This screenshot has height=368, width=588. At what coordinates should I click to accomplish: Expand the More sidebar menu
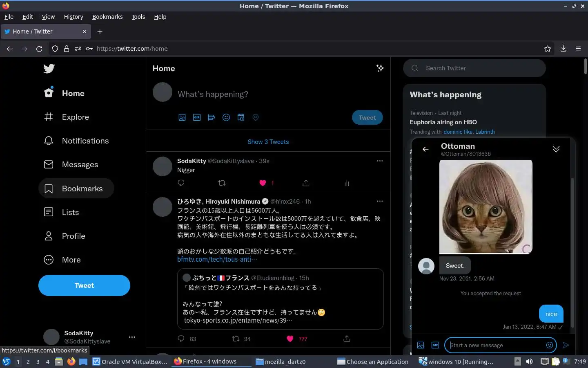pos(62,260)
